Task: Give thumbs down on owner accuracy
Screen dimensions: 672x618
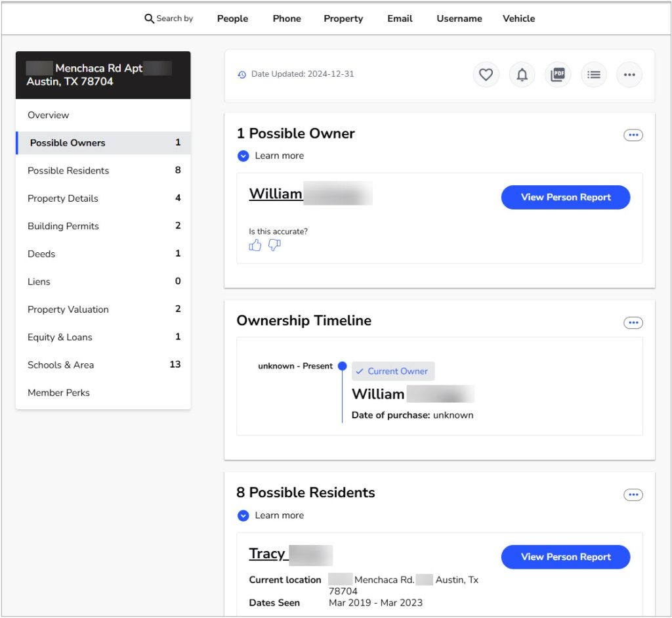Action: coord(274,245)
